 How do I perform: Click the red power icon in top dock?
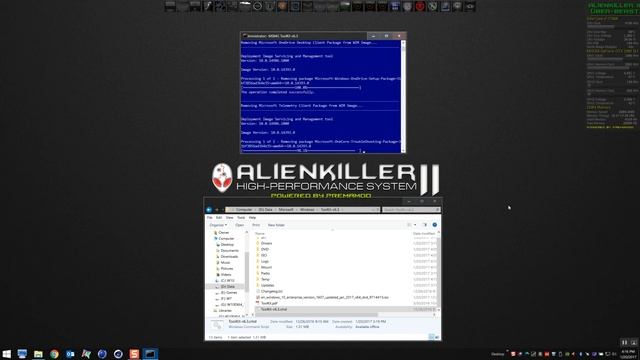tap(420, 6)
